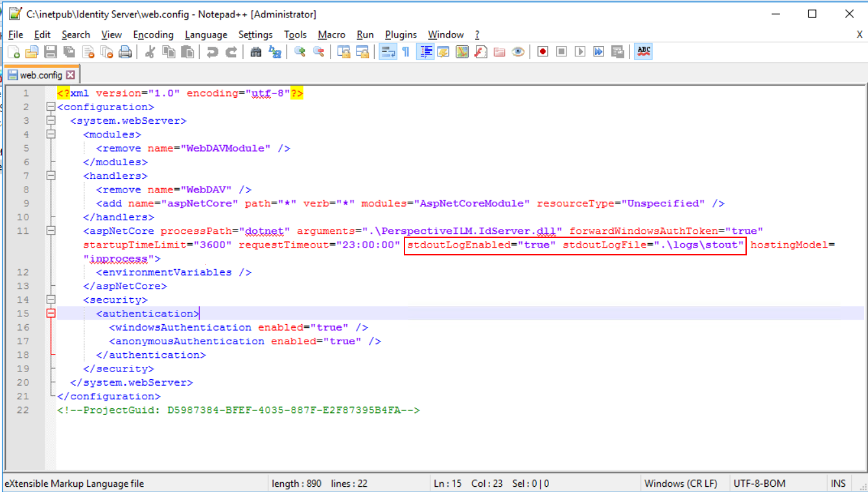Viewport: 868px width, 492px height.
Task: Toggle ABC spell check icon
Action: [x=643, y=53]
